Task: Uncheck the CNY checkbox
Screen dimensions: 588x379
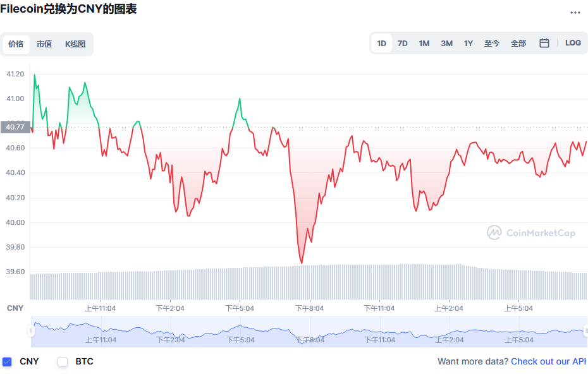Action: tap(7, 362)
